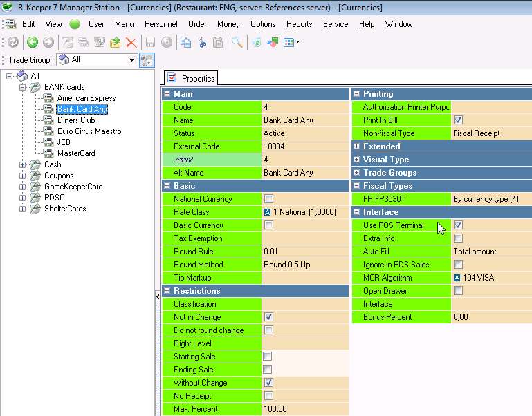532x416 pixels.
Task: Open the grid view dropdown arrow
Action: (297, 42)
